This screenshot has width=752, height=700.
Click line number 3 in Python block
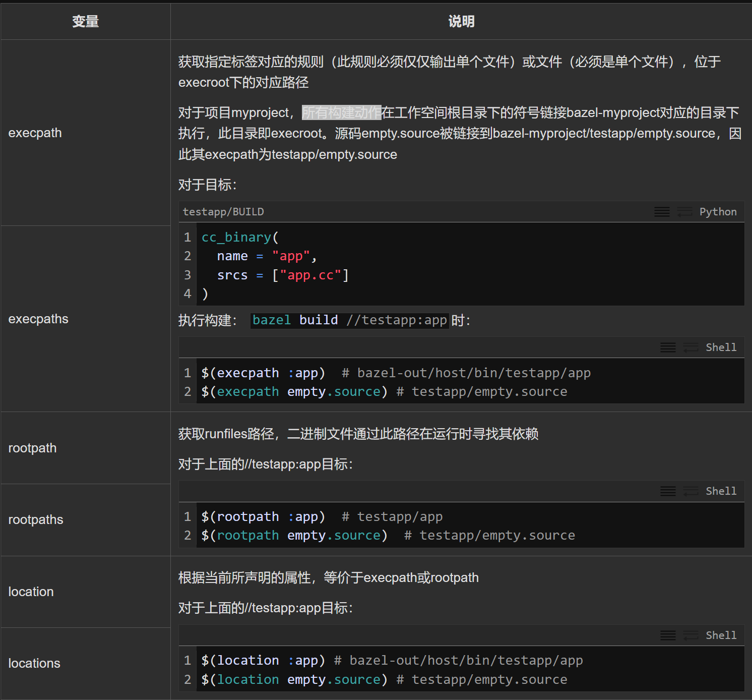187,275
